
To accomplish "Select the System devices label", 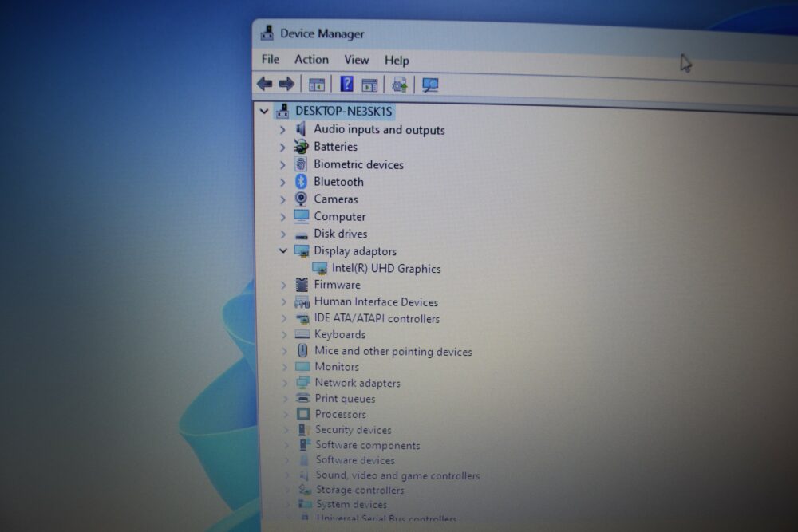I will pyautogui.click(x=351, y=504).
